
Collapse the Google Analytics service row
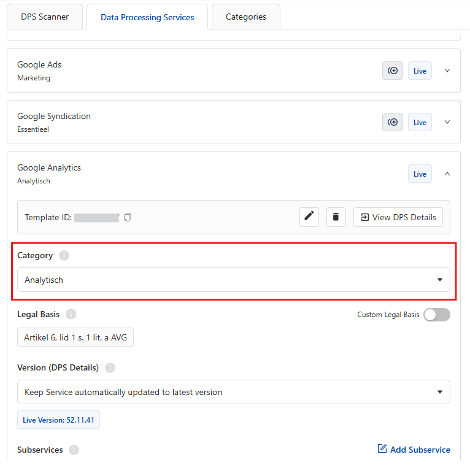447,174
